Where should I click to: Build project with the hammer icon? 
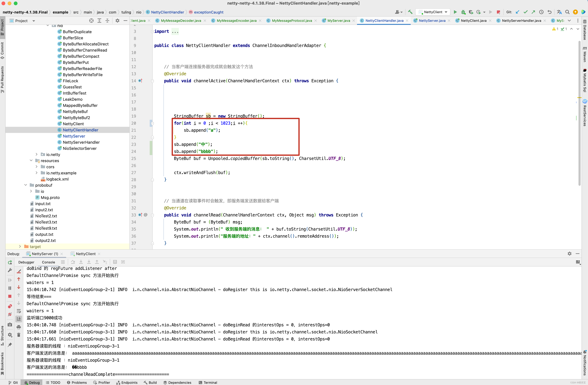coord(410,12)
